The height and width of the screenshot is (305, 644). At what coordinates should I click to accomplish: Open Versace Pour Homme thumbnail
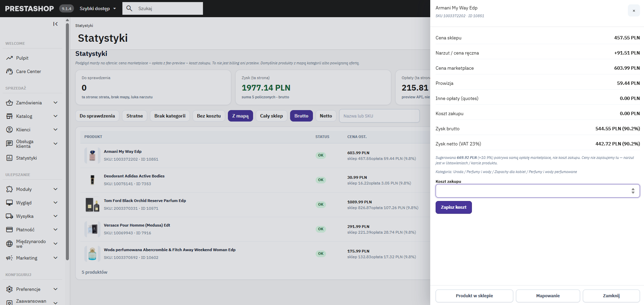click(x=92, y=229)
